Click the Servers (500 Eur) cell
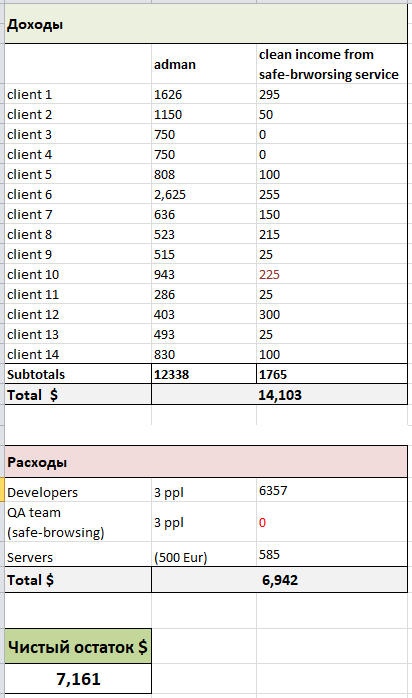The image size is (412, 698). tap(204, 555)
